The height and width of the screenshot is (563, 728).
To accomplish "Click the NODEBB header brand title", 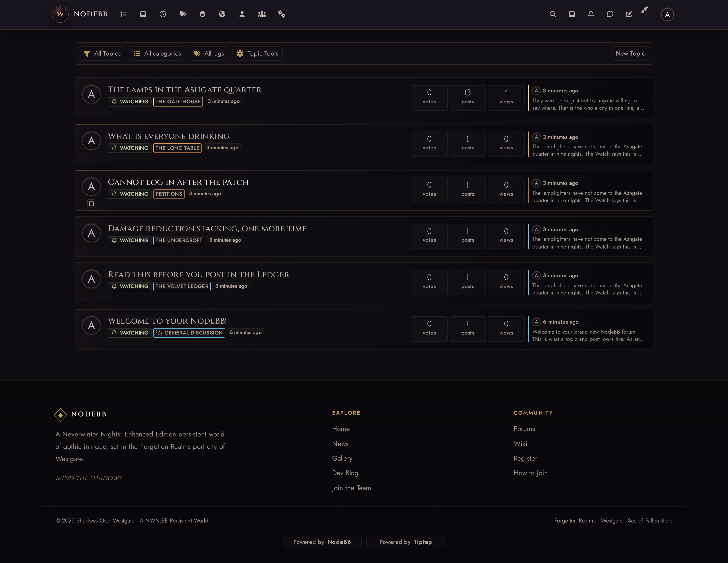I will tap(91, 14).
